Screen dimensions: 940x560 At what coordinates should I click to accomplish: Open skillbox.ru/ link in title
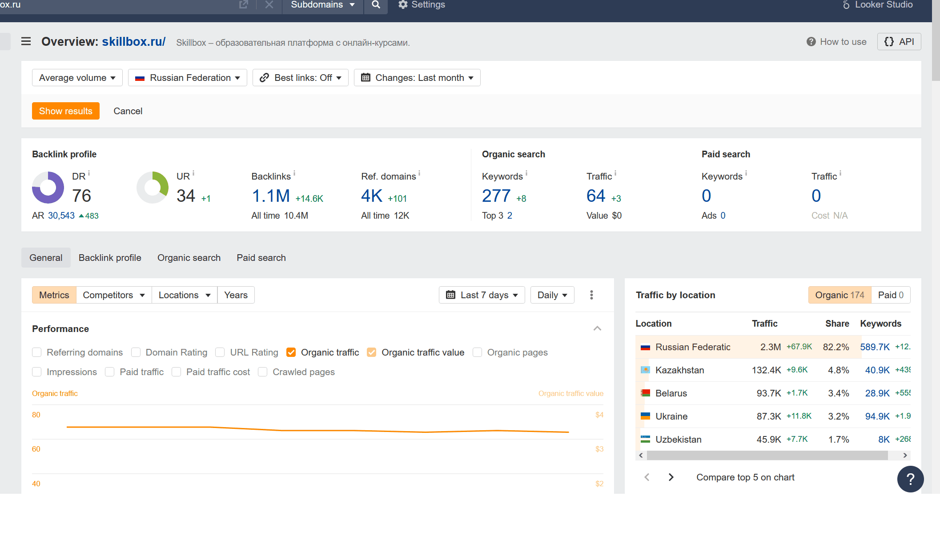134,41
